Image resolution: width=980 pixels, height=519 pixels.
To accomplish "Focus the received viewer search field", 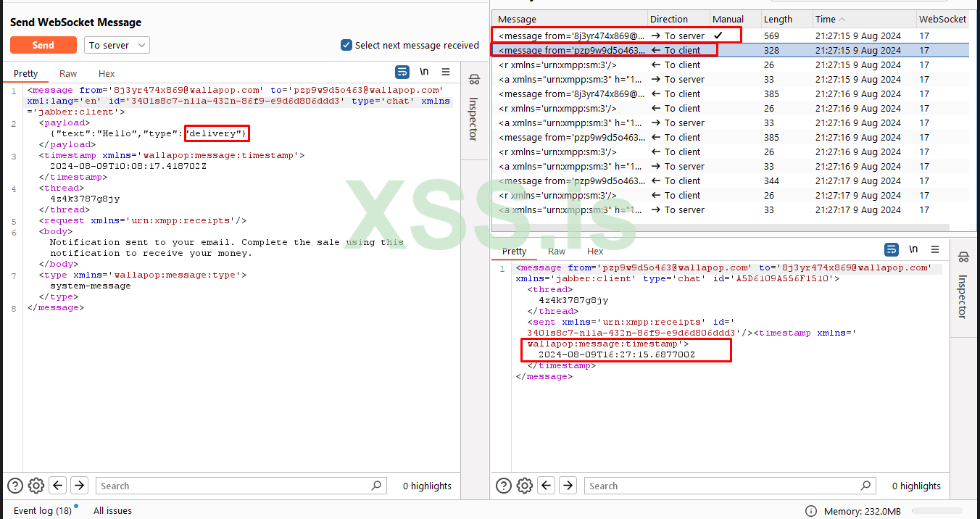I will point(730,486).
